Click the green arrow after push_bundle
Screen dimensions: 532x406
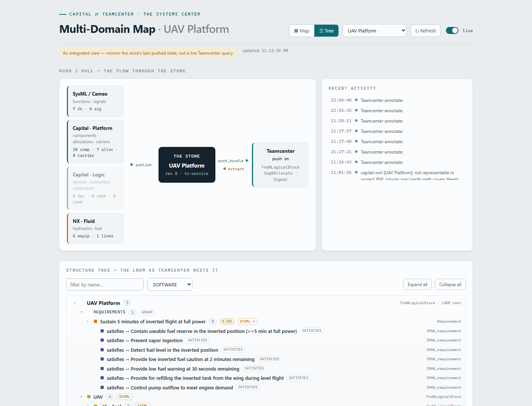pos(247,161)
